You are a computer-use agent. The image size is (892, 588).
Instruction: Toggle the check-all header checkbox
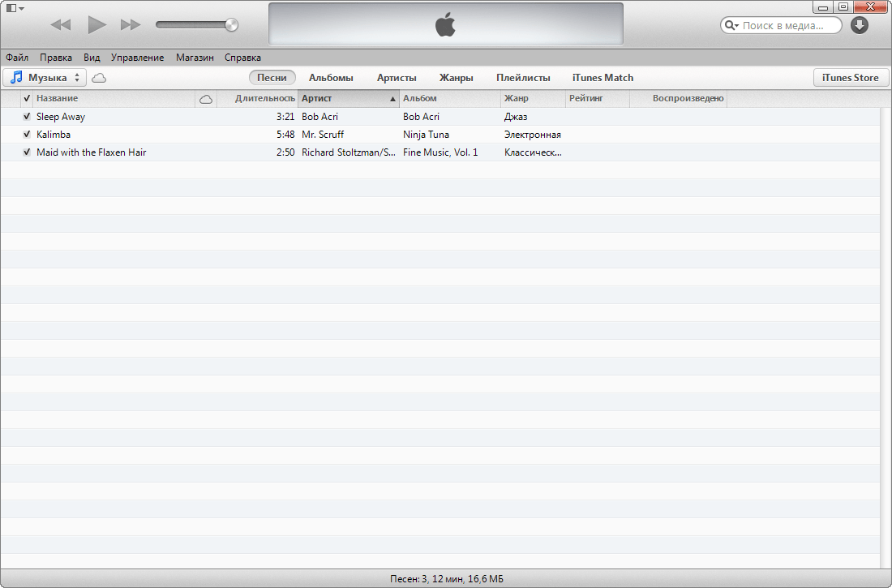pyautogui.click(x=27, y=98)
